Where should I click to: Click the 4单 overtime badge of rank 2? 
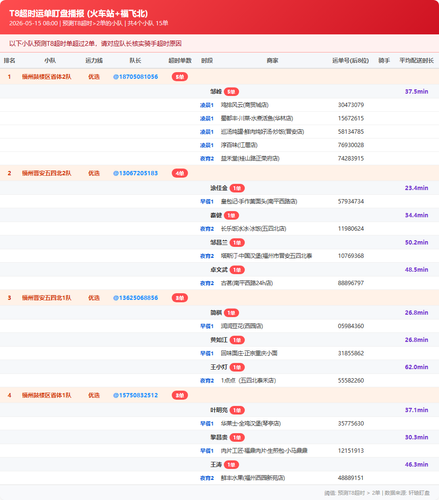tap(180, 173)
